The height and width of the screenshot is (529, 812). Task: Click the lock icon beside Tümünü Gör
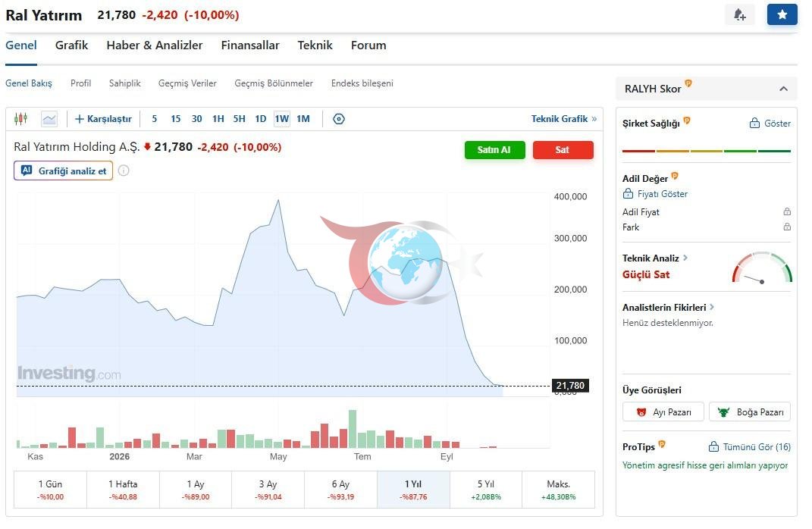click(713, 446)
